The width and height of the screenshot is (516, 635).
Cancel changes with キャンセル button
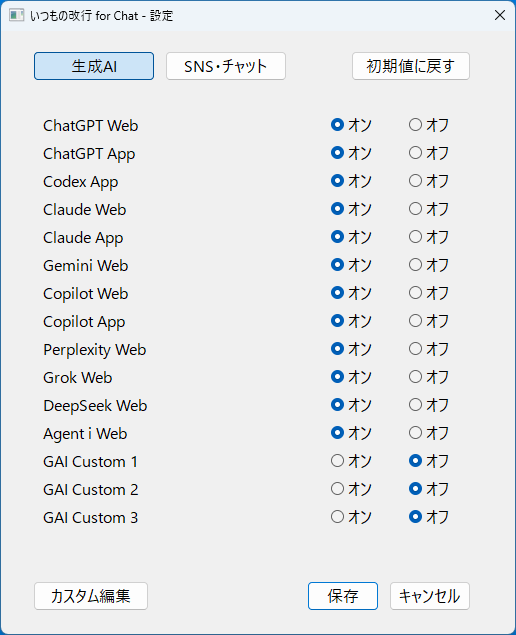click(x=430, y=596)
